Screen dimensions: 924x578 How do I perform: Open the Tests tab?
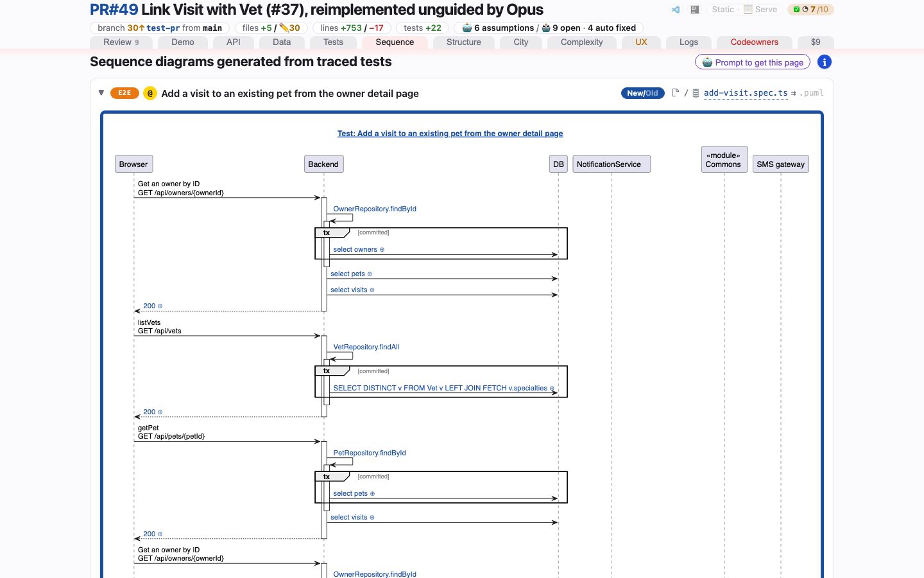(x=333, y=42)
